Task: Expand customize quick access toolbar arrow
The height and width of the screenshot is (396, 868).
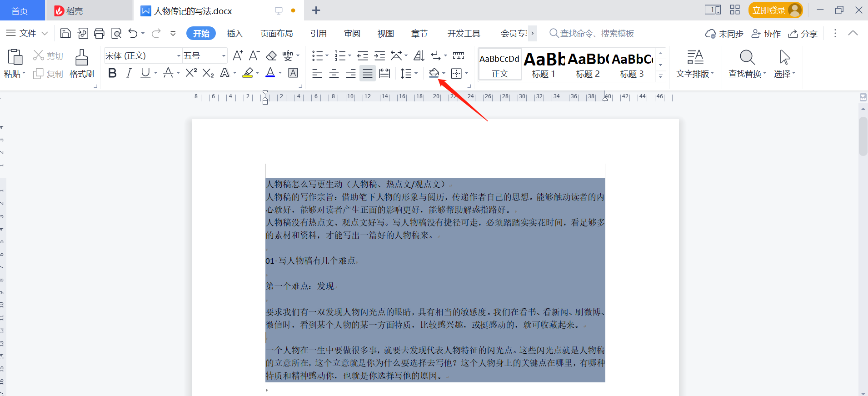Action: 173,33
